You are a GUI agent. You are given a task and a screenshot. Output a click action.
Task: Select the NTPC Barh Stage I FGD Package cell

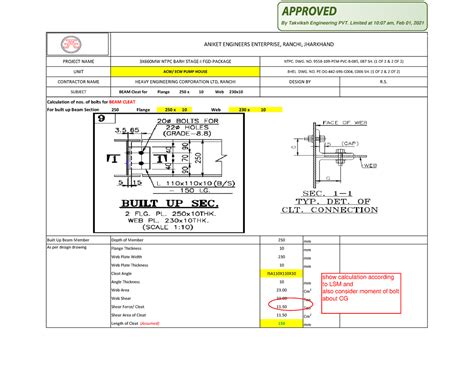pos(185,61)
